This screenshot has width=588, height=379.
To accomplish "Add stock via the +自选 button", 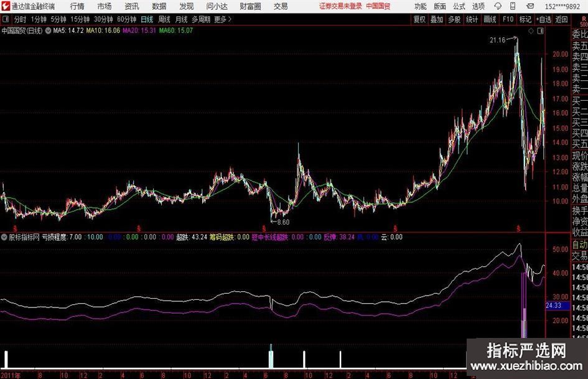I will (543, 19).
